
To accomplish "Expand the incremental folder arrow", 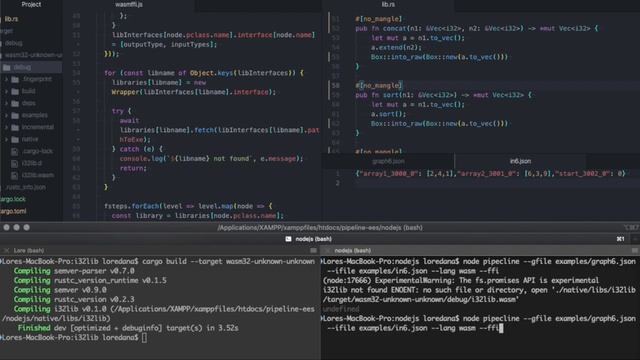I will (7, 127).
